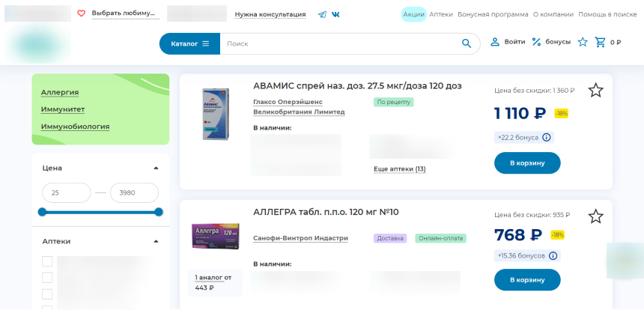Screen dimensions: 644x313
Task: Add АВАМИС spray to favorites star
Action: 595,91
